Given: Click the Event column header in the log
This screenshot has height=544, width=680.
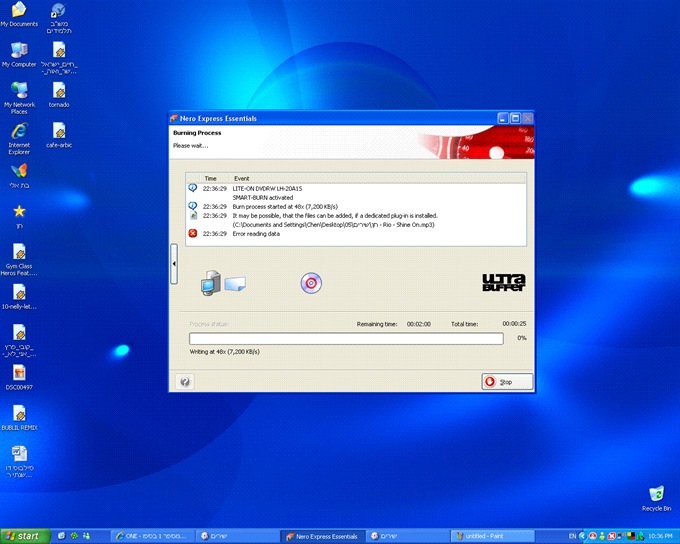Looking at the screenshot, I should point(242,178).
